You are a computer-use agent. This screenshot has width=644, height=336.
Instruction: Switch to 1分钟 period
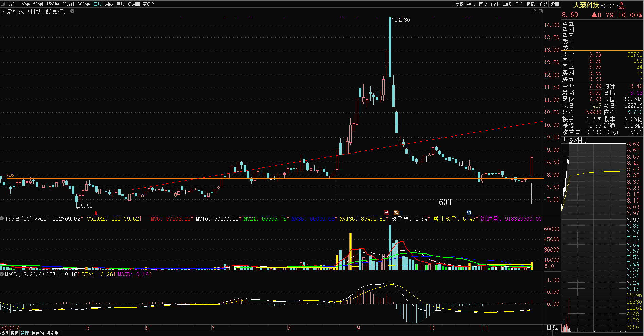click(x=25, y=4)
